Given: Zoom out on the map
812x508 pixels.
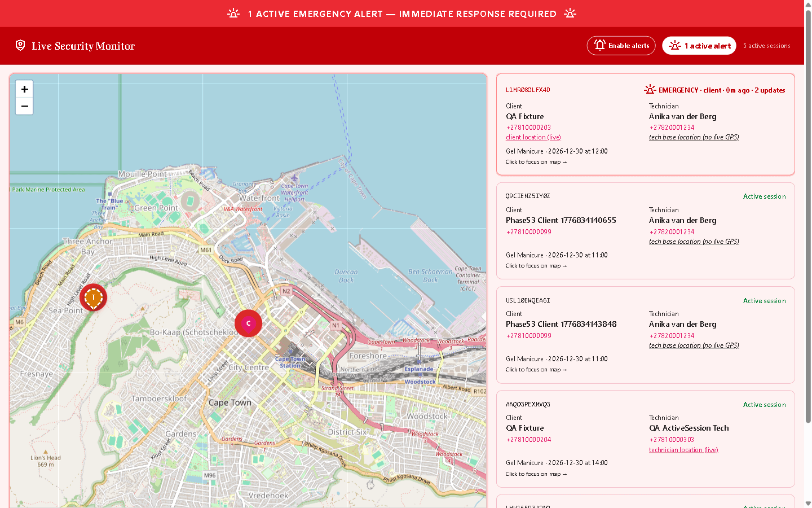Looking at the screenshot, I should (x=24, y=106).
